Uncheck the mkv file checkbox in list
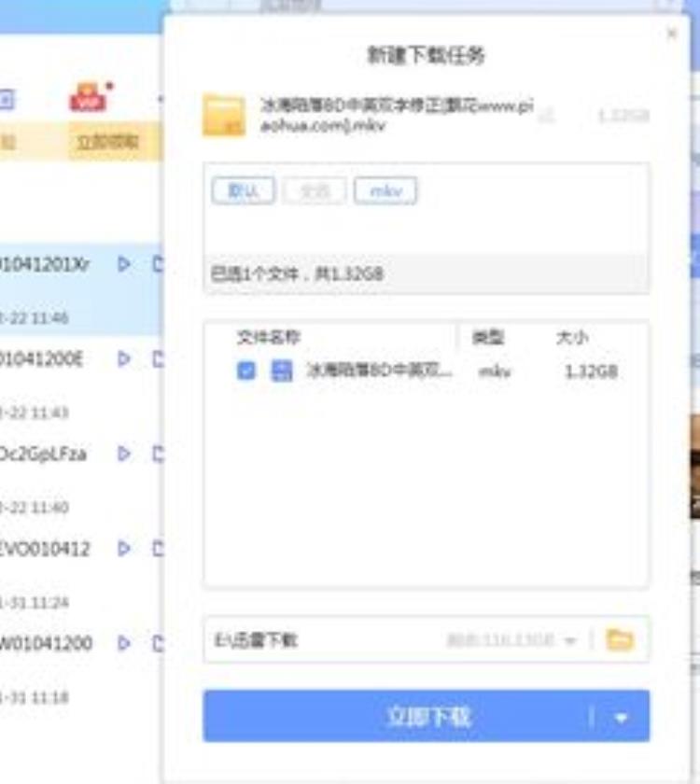The height and width of the screenshot is (784, 700). (246, 371)
